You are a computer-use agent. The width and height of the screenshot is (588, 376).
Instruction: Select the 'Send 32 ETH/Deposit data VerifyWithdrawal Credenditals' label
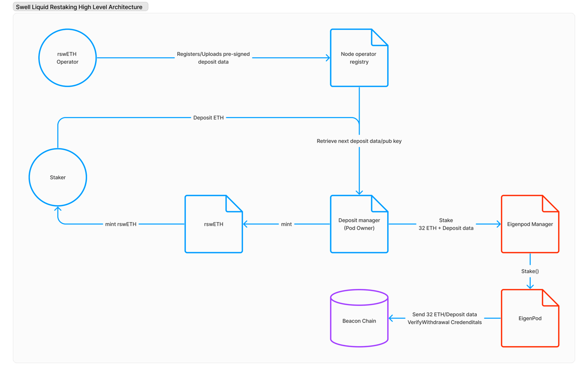(444, 318)
